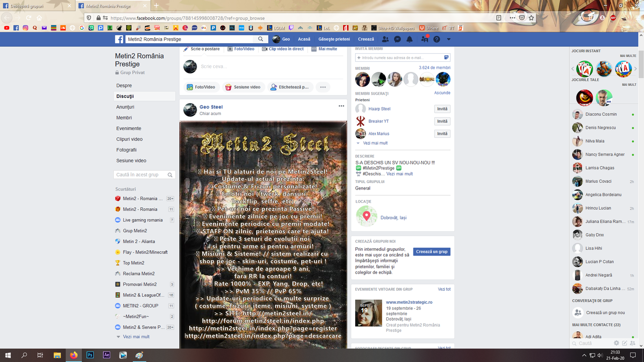644x362 pixels.
Task: Open the account dropdown arrow in header
Action: coord(449,39)
